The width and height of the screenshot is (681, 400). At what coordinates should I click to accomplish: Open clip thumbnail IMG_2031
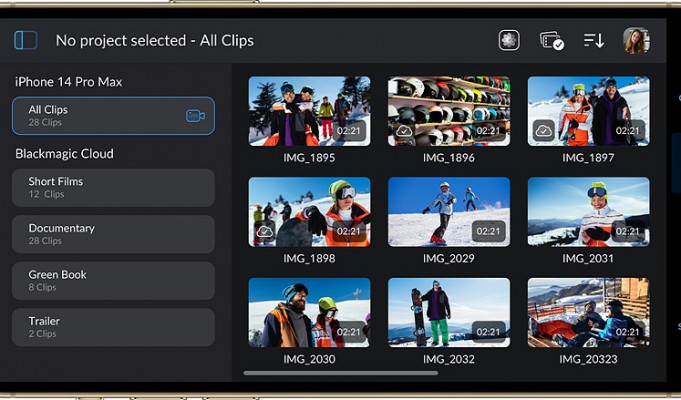[x=588, y=212]
